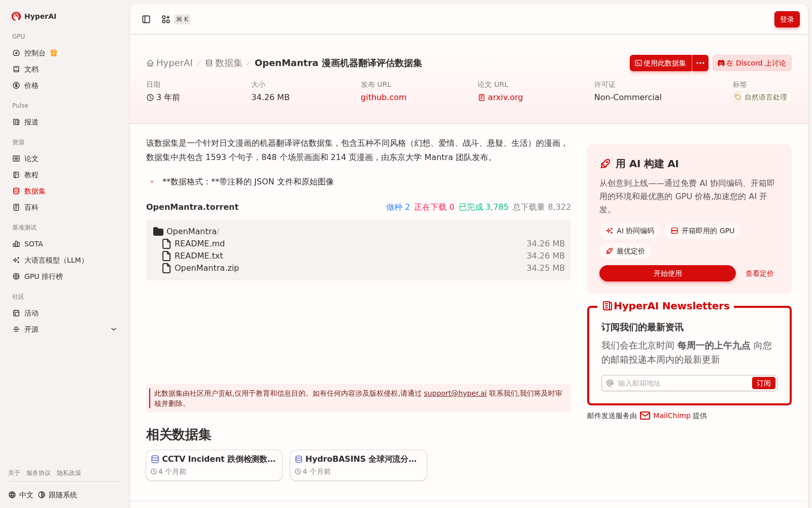Click 使用此数据集 button
The height and width of the screenshot is (508, 812).
660,63
